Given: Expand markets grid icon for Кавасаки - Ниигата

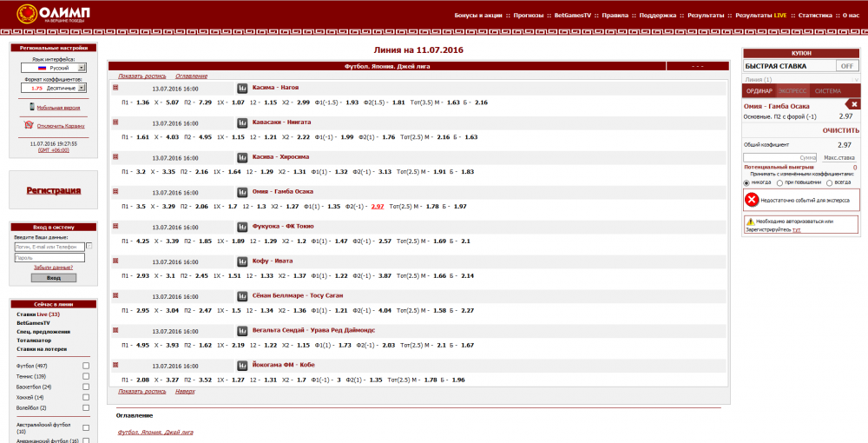Looking at the screenshot, I should 115,122.
